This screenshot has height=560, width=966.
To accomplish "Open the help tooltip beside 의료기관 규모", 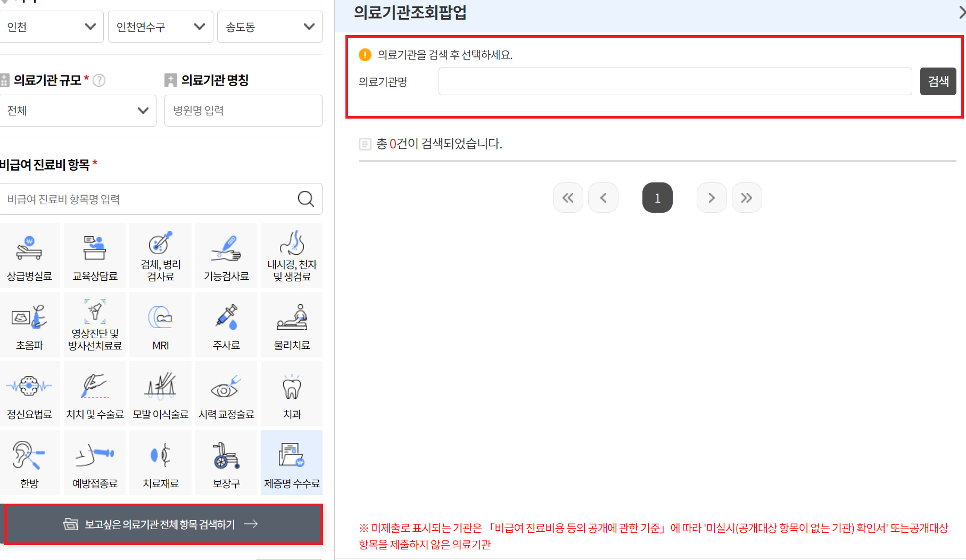I will pos(99,80).
